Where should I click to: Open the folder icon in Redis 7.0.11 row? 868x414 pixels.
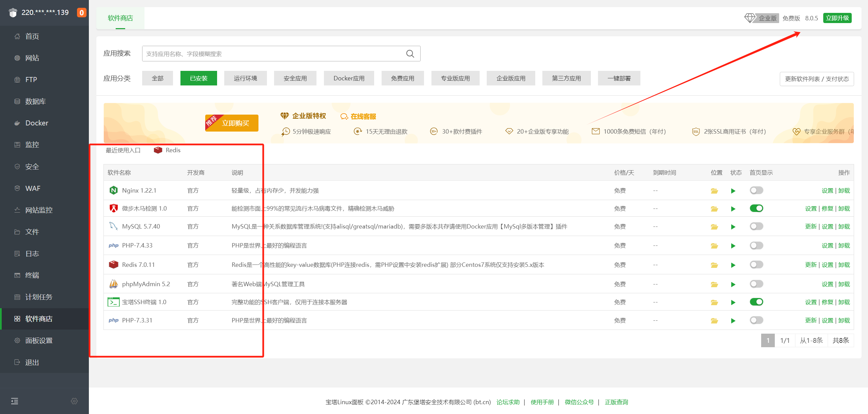714,265
